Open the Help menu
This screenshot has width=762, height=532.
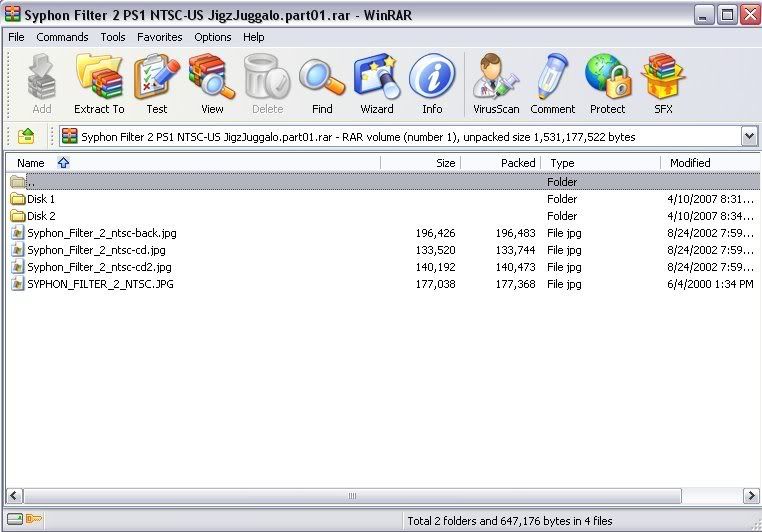(x=254, y=37)
